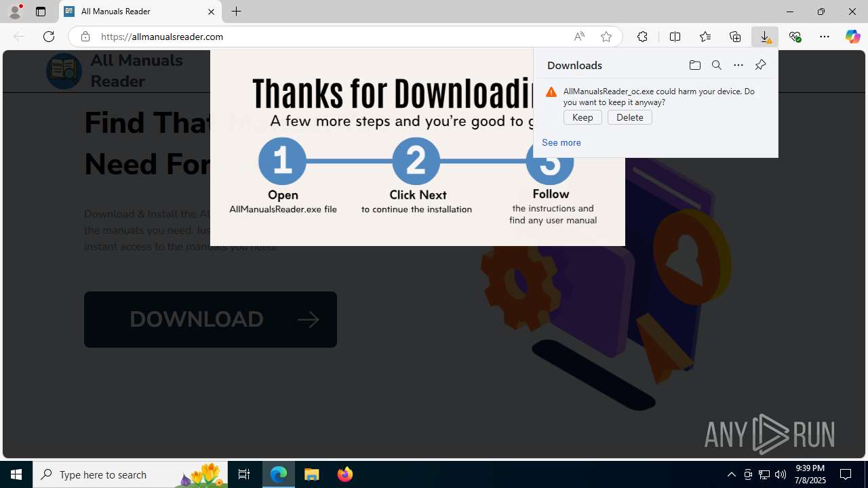
Task: Open the downloads folder icon
Action: (x=694, y=65)
